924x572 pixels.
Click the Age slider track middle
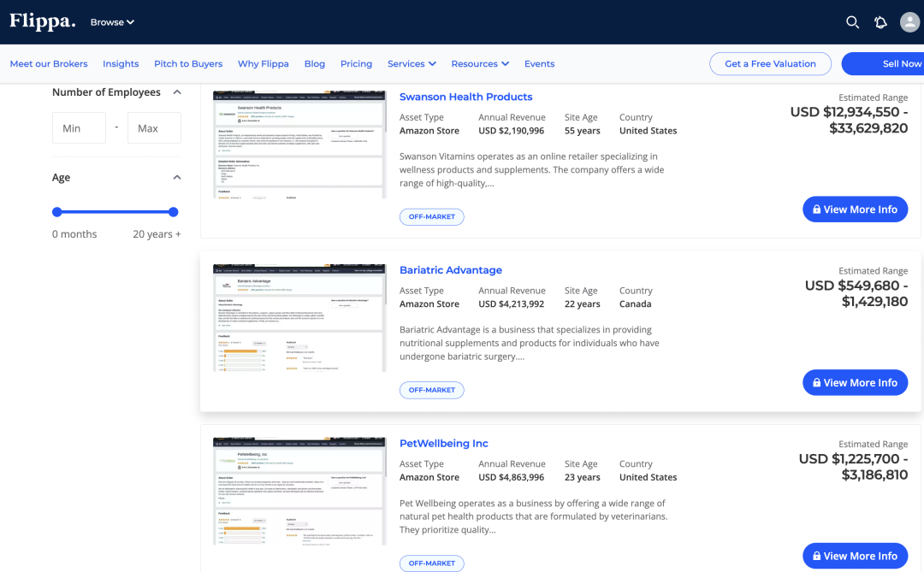(115, 212)
